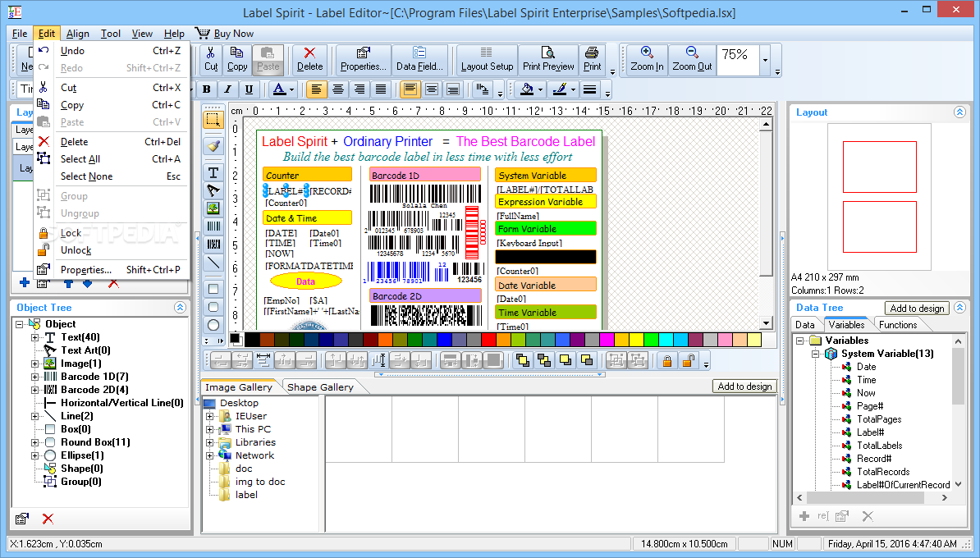
Task: Open the Align menu
Action: click(77, 33)
